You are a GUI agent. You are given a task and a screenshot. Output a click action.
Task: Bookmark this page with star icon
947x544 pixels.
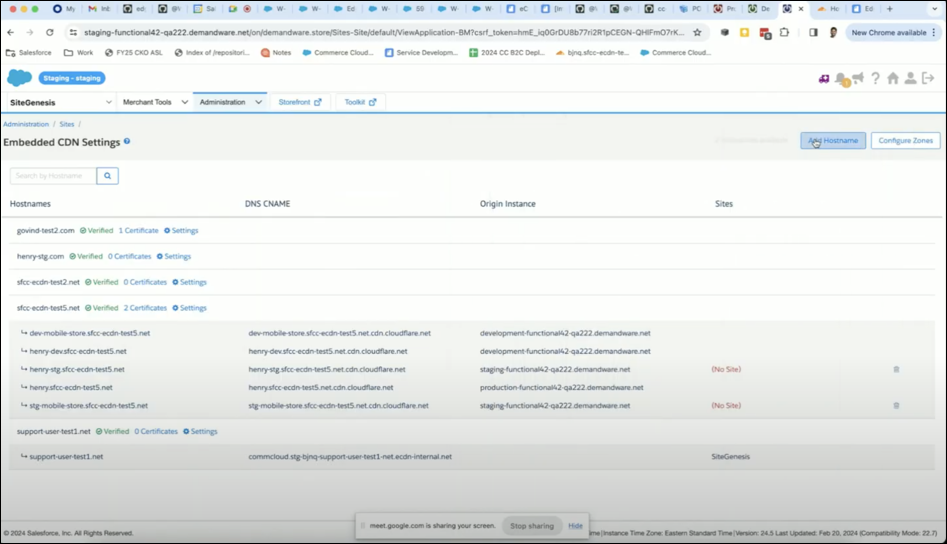(x=697, y=33)
